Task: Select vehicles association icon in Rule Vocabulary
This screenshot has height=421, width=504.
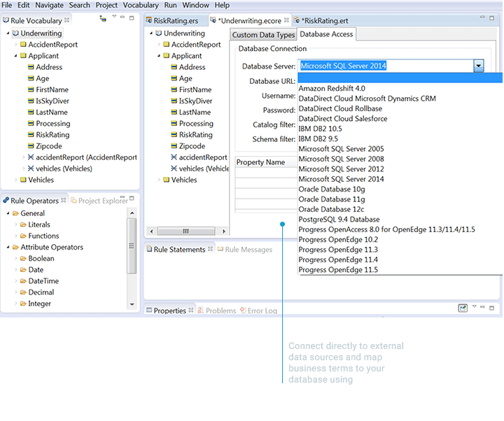Action: (x=31, y=169)
